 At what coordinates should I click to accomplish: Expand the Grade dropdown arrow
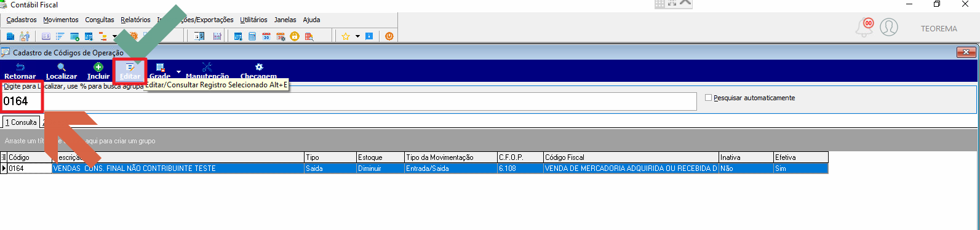point(178,71)
